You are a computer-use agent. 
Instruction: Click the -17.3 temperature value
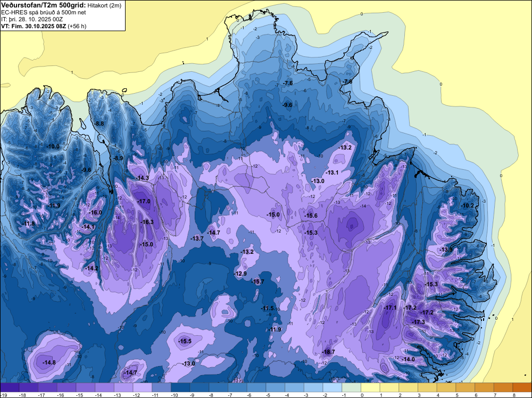click(418, 322)
